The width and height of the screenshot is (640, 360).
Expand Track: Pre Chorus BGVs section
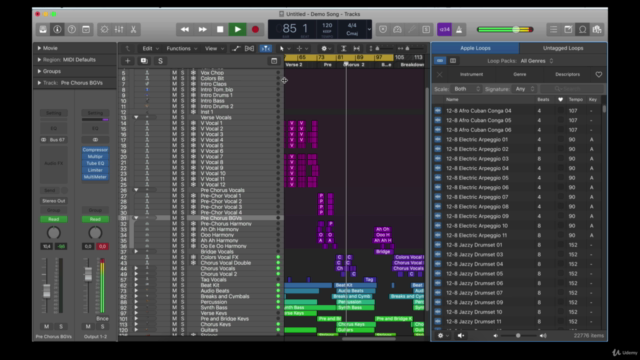coord(39,83)
